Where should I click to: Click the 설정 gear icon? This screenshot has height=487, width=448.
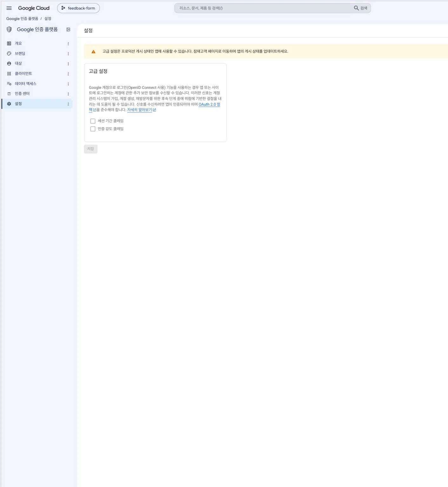pos(9,104)
